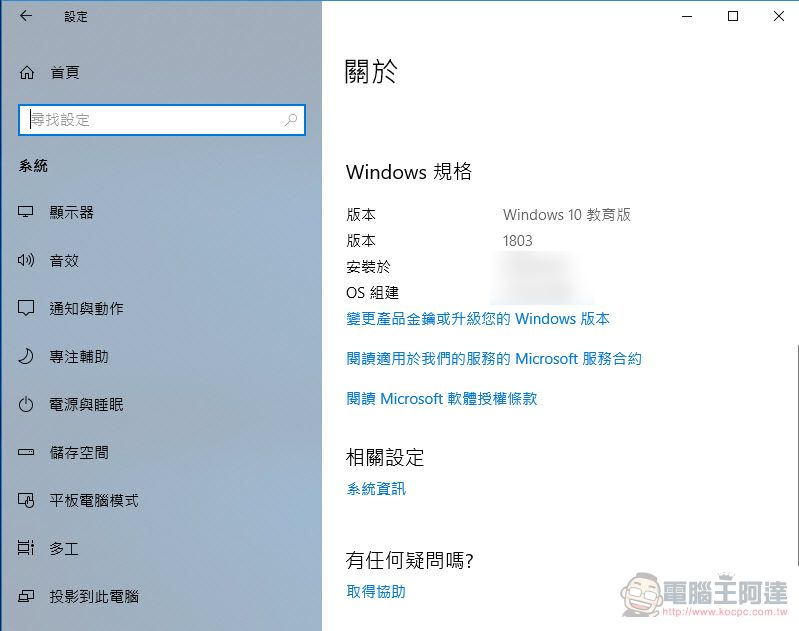Select the 音效 speaker icon
The height and width of the screenshot is (631, 799).
[x=25, y=260]
